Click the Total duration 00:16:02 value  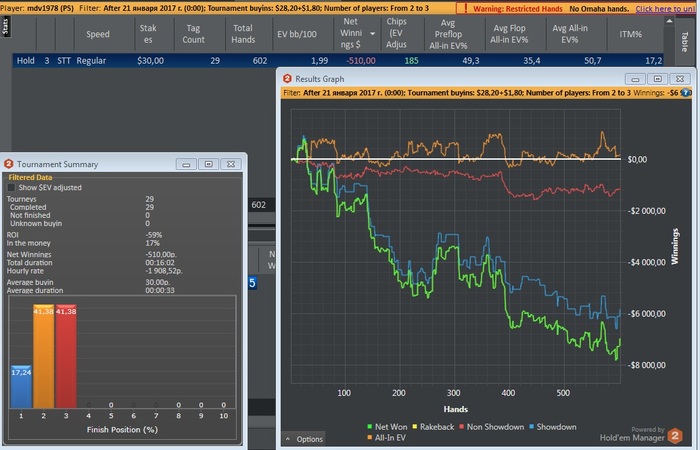(x=160, y=263)
